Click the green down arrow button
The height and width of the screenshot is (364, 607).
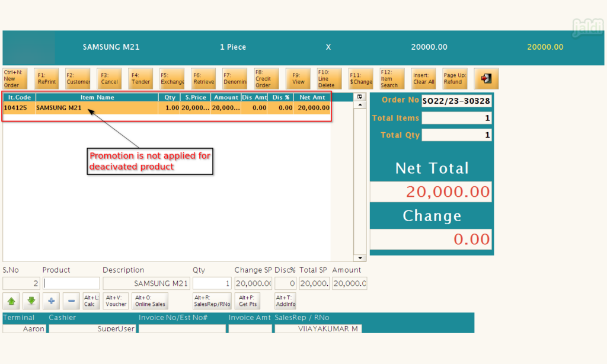tap(31, 301)
